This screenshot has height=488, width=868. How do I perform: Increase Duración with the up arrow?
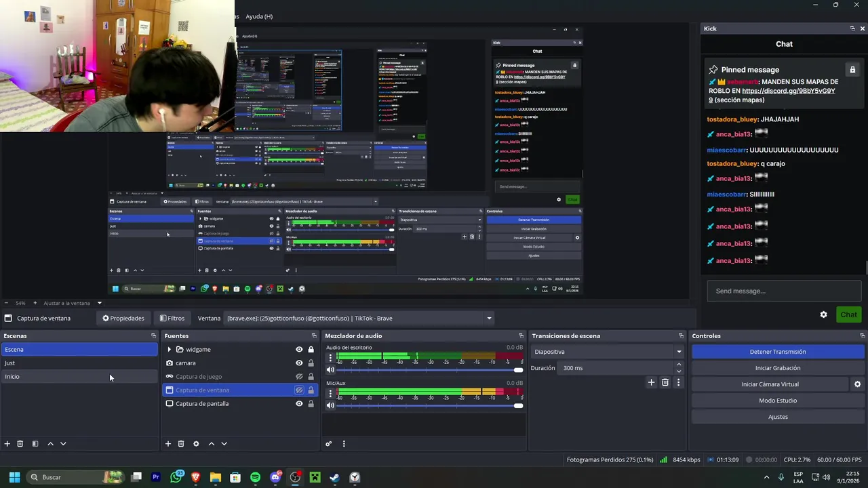pyautogui.click(x=679, y=365)
